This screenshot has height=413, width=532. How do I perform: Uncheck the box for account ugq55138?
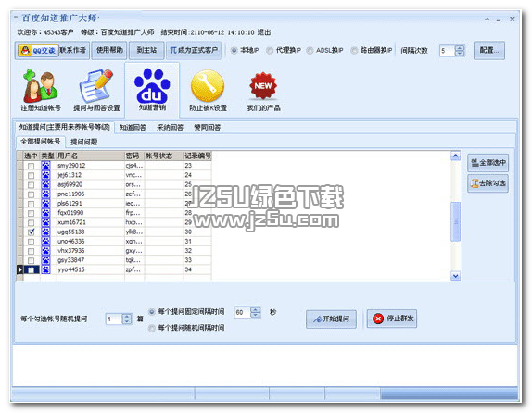click(31, 232)
